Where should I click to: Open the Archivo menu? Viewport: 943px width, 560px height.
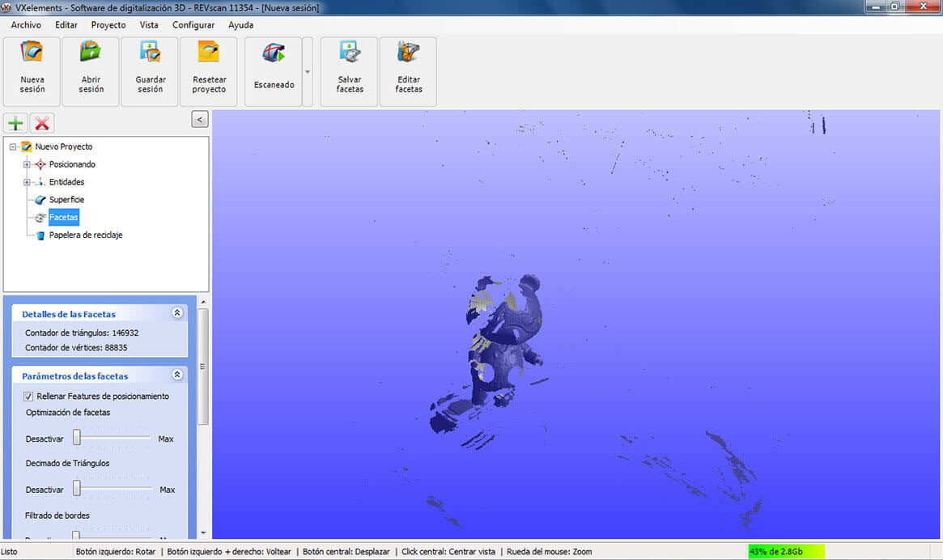(x=26, y=25)
